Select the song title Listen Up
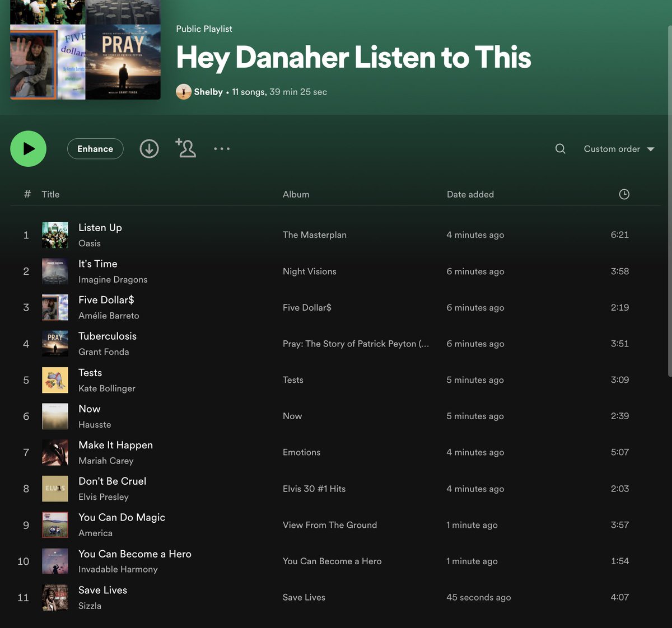Viewport: 672px width, 628px height. point(100,228)
